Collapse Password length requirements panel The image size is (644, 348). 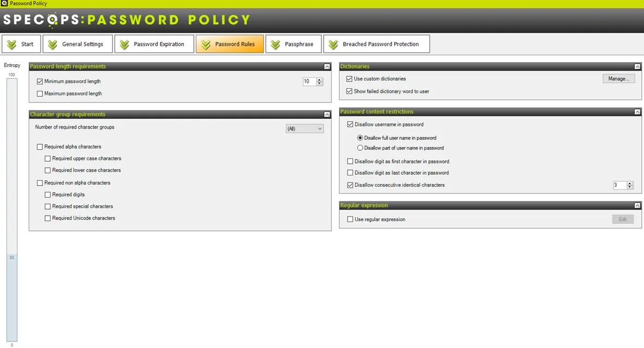pyautogui.click(x=327, y=66)
